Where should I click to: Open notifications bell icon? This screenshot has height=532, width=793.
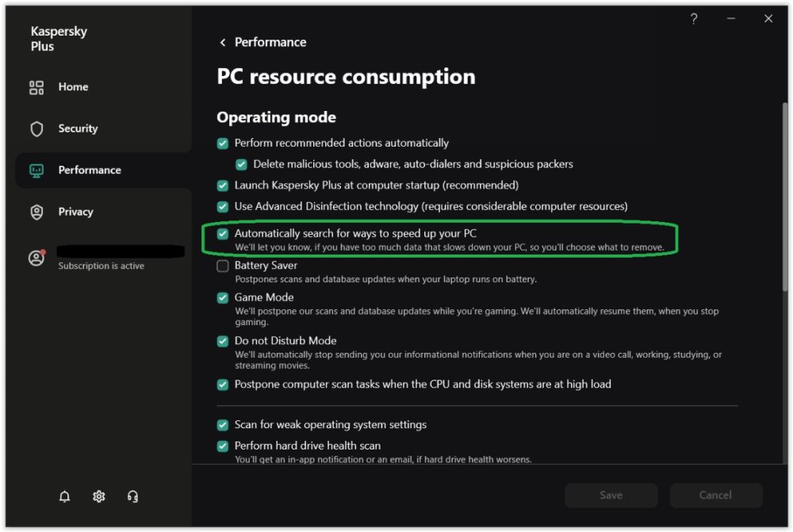coord(65,496)
